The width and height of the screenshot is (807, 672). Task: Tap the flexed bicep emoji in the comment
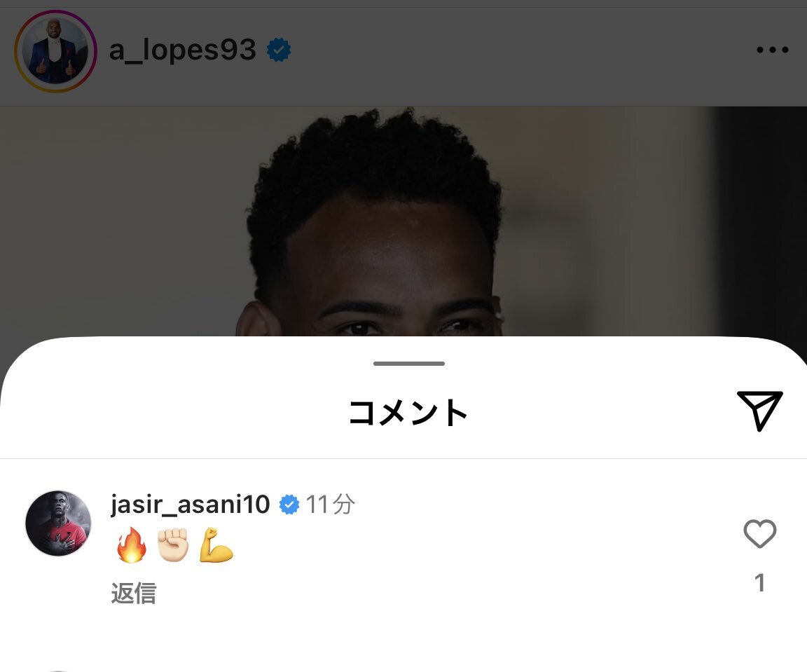click(x=216, y=544)
